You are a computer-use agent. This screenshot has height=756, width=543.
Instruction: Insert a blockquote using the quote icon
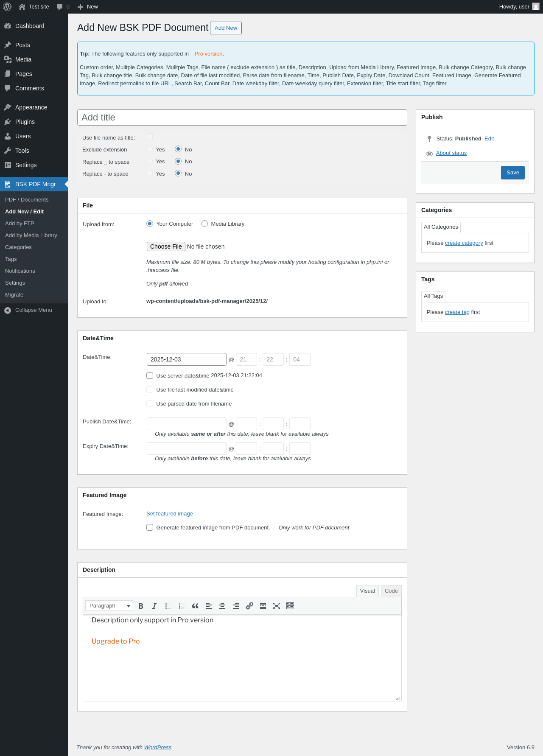pos(195,606)
